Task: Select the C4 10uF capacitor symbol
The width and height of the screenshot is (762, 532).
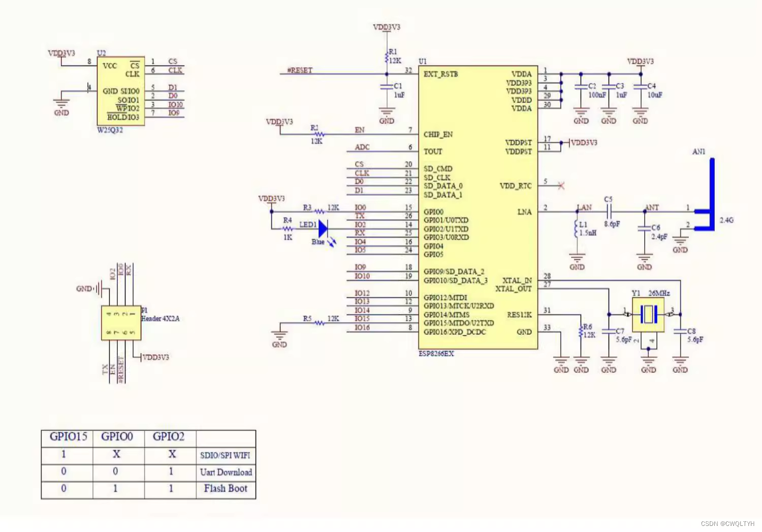Action: pyautogui.click(x=640, y=86)
